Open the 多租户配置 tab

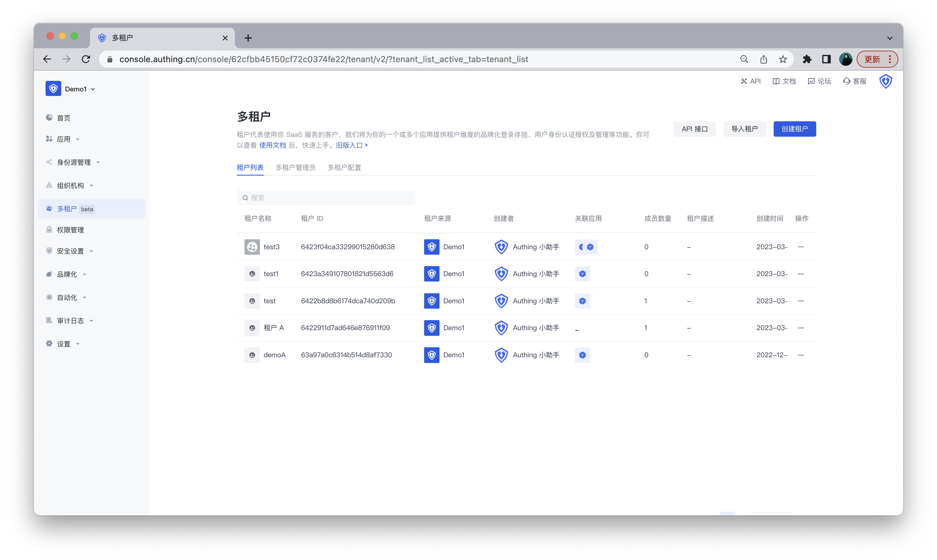click(x=344, y=167)
